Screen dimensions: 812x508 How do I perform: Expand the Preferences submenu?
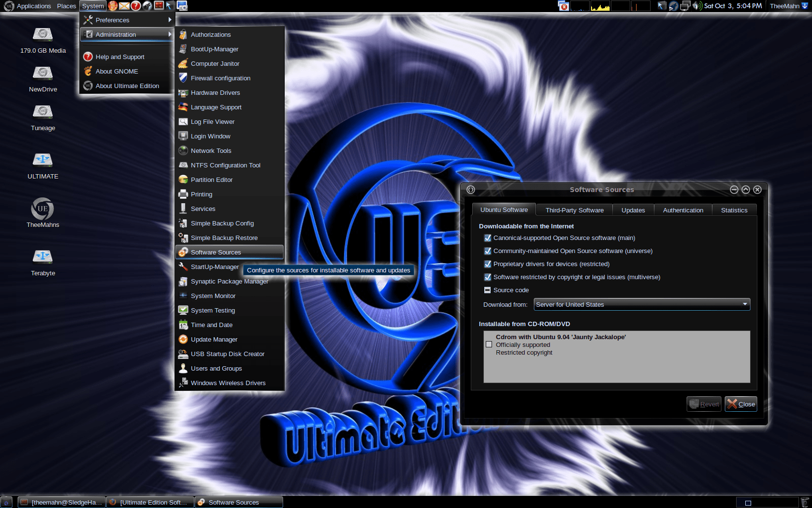[x=128, y=20]
